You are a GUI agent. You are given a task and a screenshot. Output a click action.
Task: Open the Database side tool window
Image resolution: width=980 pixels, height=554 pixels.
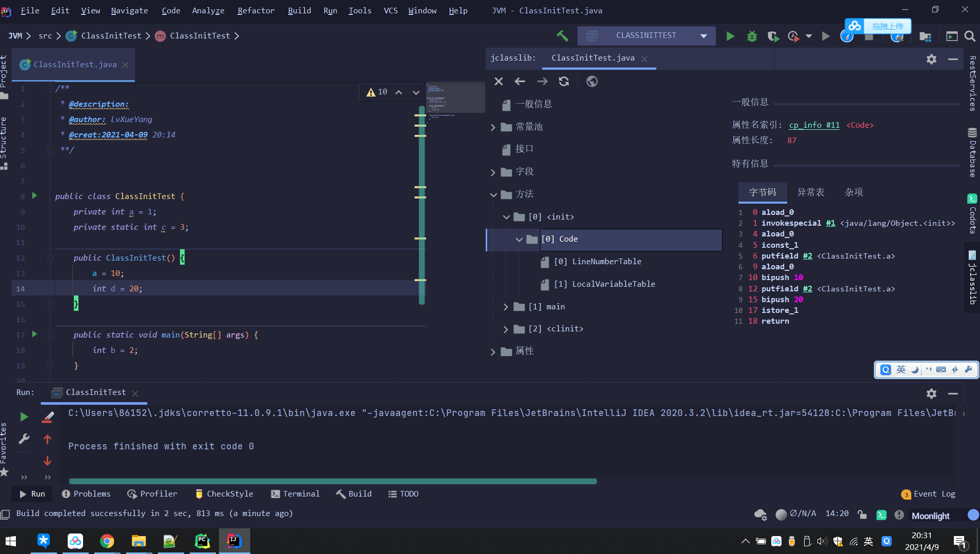pos(972,152)
